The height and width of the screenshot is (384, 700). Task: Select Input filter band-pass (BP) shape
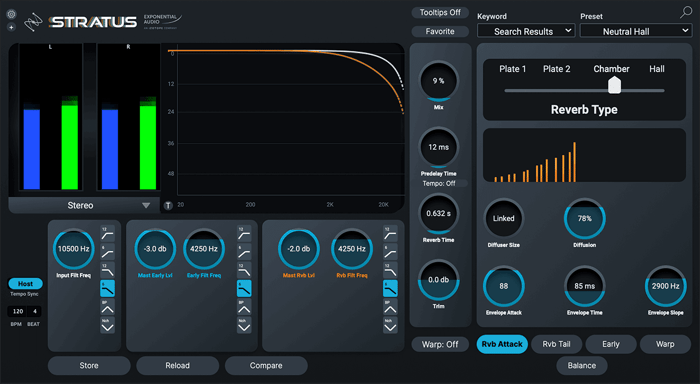click(107, 307)
